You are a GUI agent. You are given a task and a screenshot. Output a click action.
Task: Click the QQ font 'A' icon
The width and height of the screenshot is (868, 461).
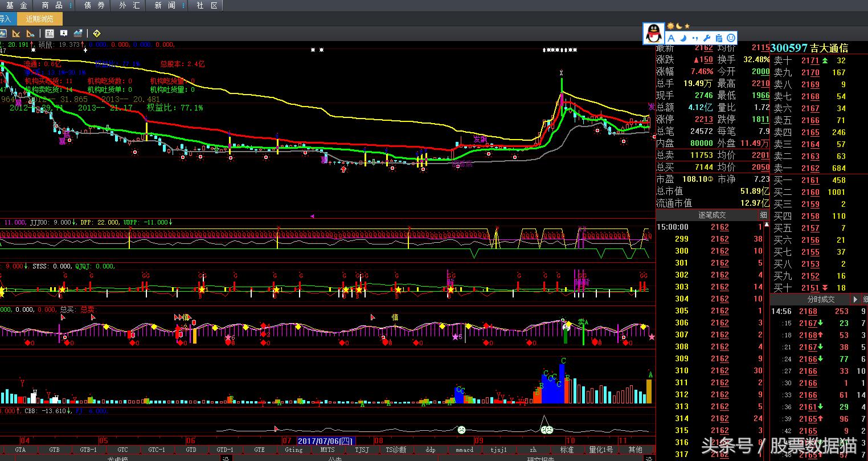[671, 38]
